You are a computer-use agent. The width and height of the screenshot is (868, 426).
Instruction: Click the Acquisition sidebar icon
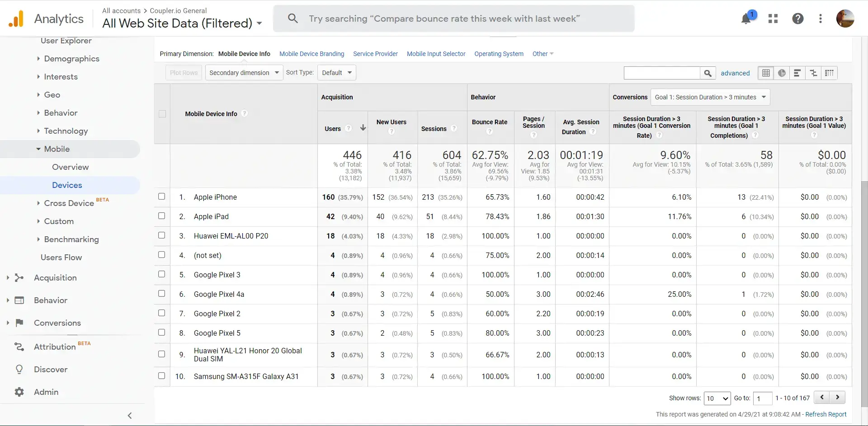(19, 278)
